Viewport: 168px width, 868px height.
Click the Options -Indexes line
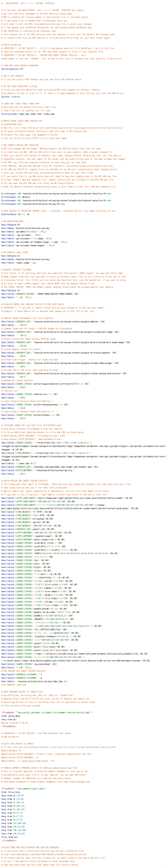click(x=10, y=97)
